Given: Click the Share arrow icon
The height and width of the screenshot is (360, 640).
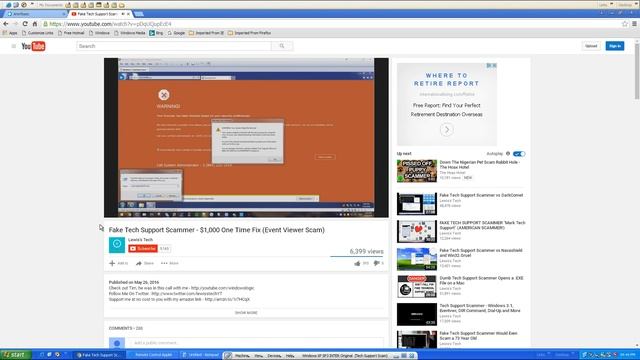Looking at the screenshot, I should 139,263.
